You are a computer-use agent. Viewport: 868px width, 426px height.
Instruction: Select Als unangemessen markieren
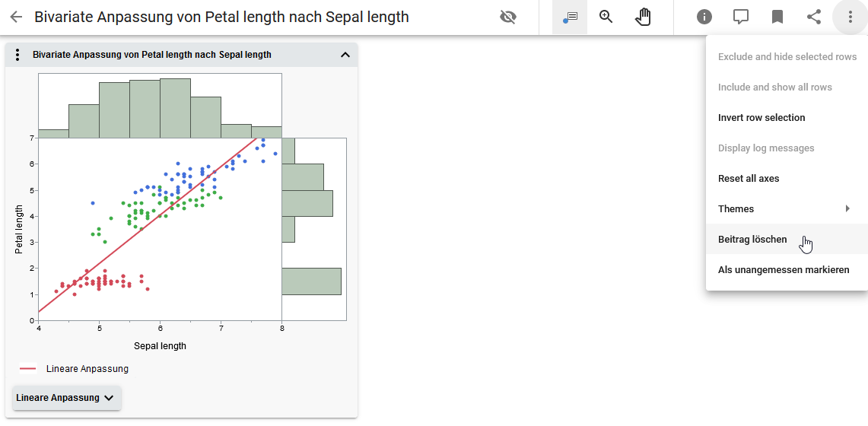(784, 270)
